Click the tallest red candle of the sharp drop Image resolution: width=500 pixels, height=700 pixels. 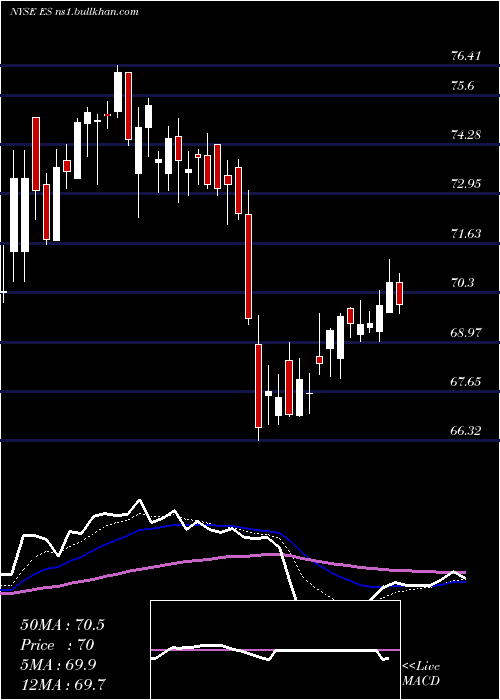tap(248, 266)
